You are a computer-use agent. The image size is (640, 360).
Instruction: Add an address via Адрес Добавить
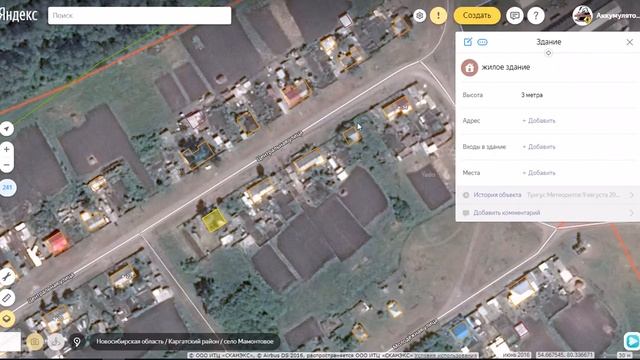tap(539, 121)
